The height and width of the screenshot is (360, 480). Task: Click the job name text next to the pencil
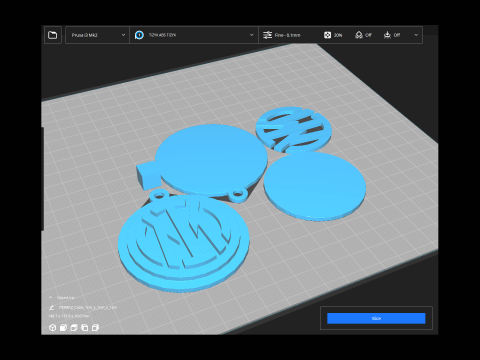88,307
